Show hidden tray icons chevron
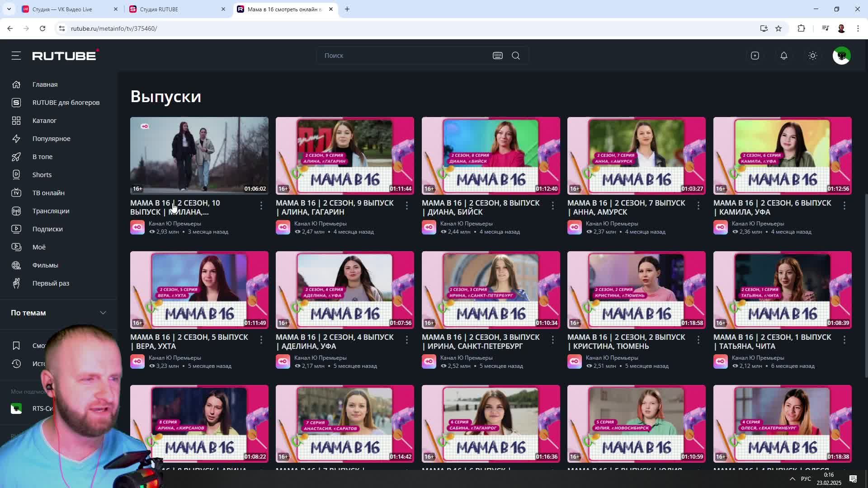Image resolution: width=868 pixels, height=488 pixels. (792, 479)
